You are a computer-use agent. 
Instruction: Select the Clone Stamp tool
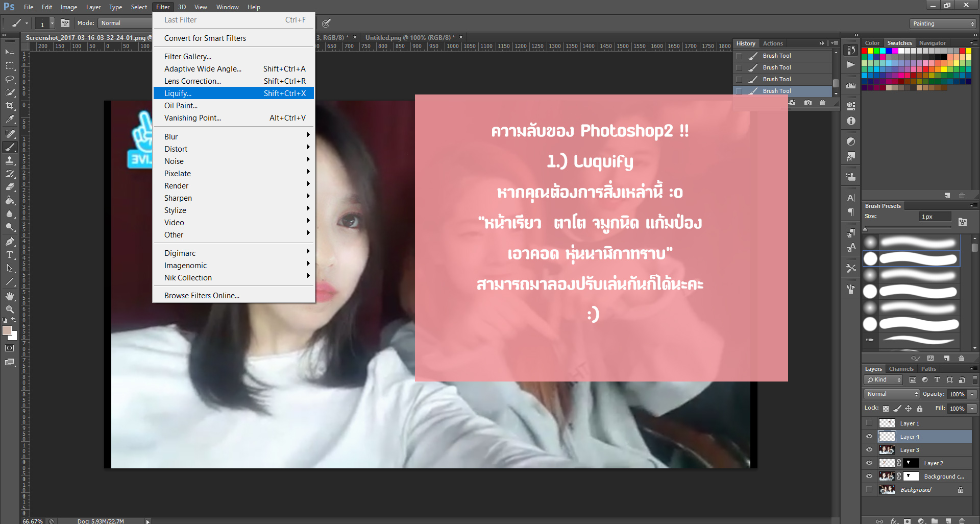10,160
